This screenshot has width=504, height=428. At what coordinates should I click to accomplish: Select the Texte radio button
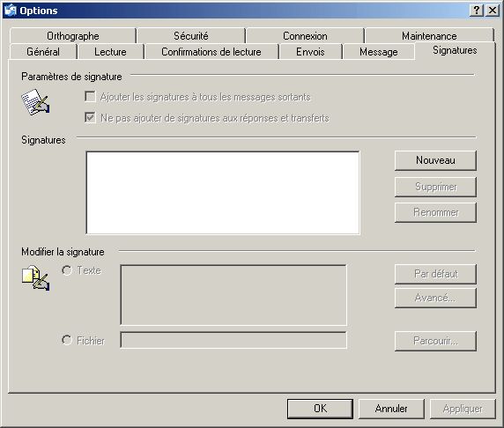pyautogui.click(x=67, y=270)
